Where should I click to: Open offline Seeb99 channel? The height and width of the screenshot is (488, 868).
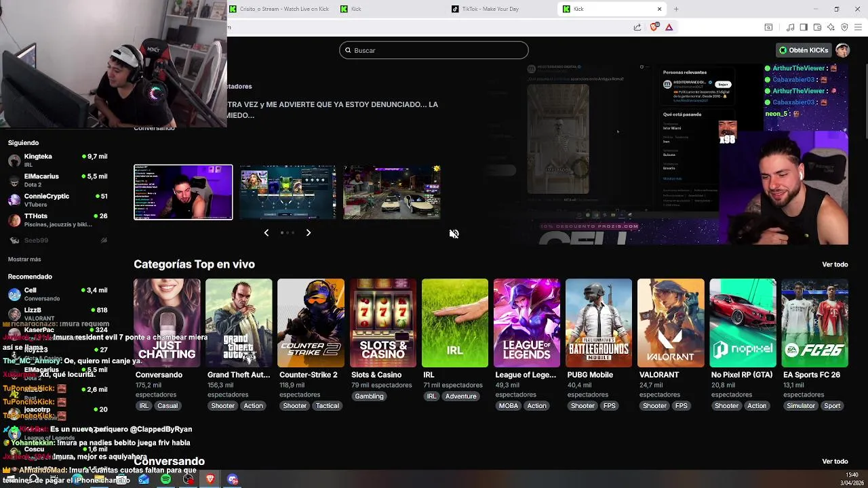57,240
